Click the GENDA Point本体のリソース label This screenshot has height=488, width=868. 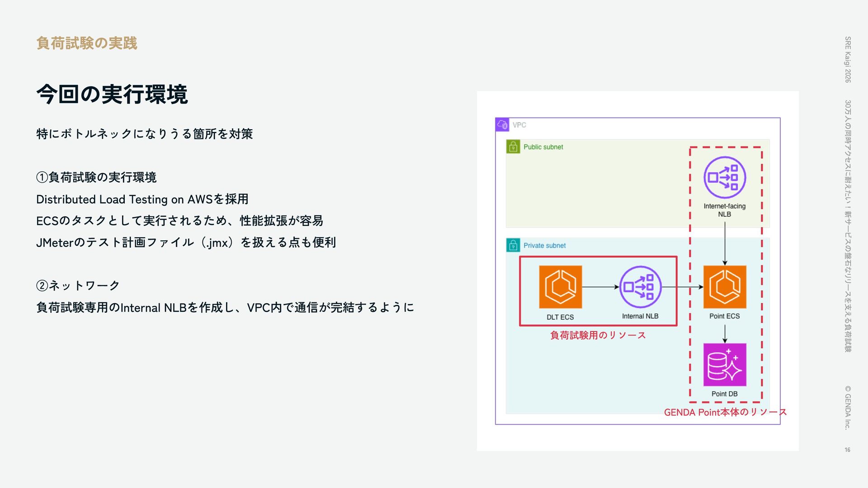(725, 412)
